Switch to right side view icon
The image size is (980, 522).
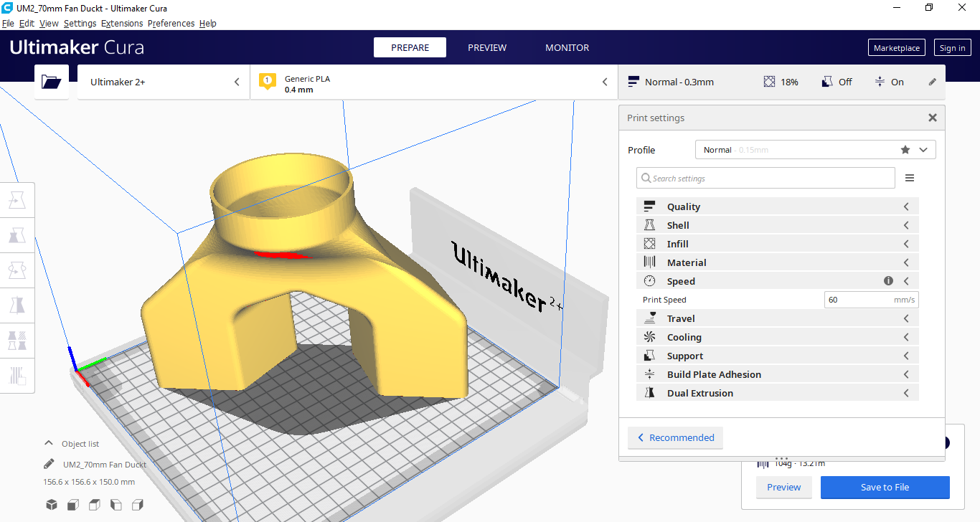[x=138, y=505]
